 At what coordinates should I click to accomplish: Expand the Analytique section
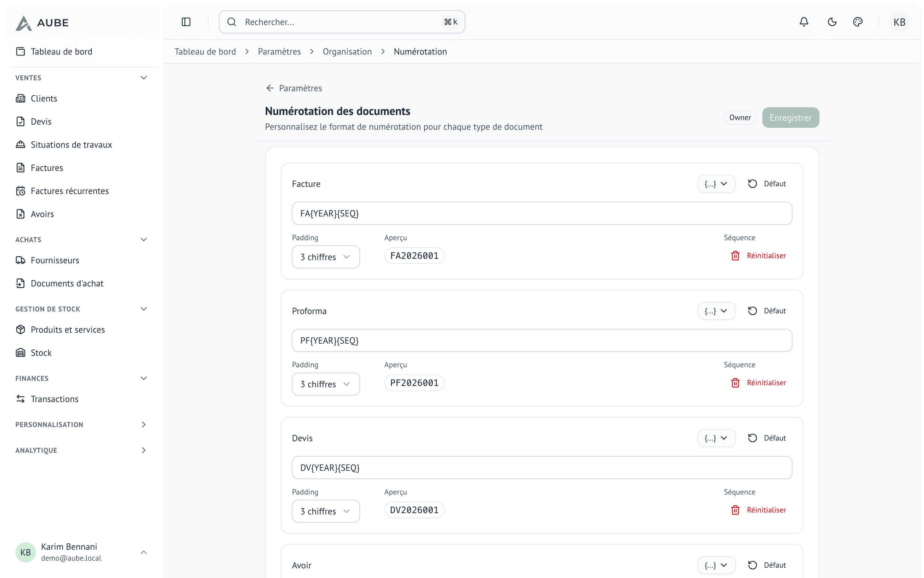pyautogui.click(x=143, y=450)
